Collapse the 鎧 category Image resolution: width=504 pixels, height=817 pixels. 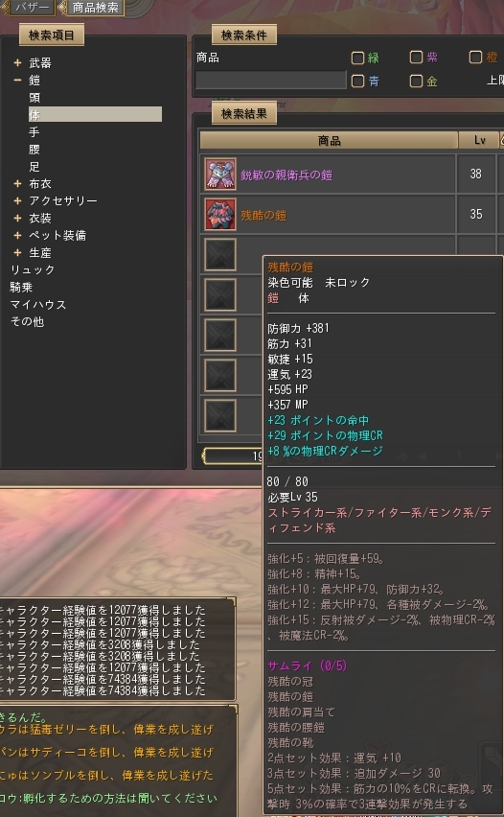coord(17,81)
